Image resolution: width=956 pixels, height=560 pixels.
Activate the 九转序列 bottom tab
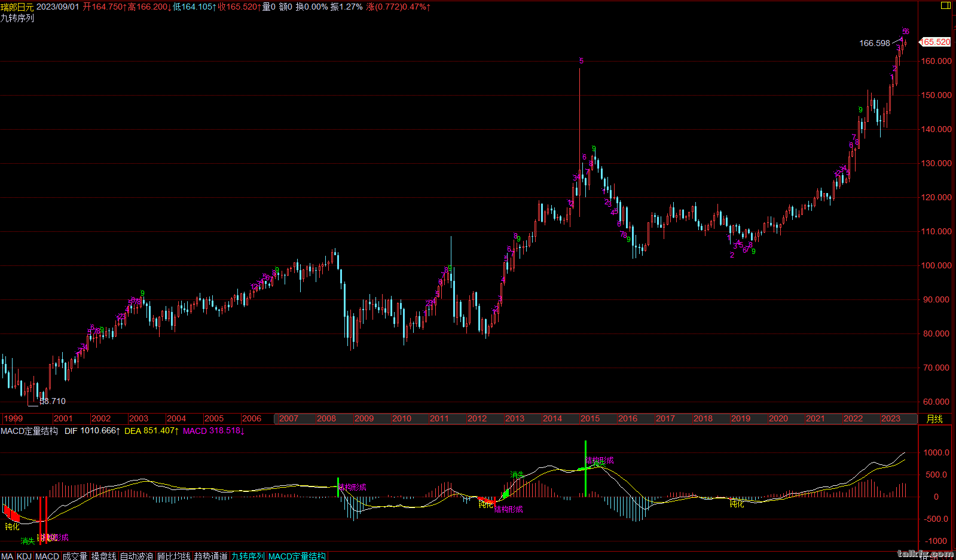point(248,556)
